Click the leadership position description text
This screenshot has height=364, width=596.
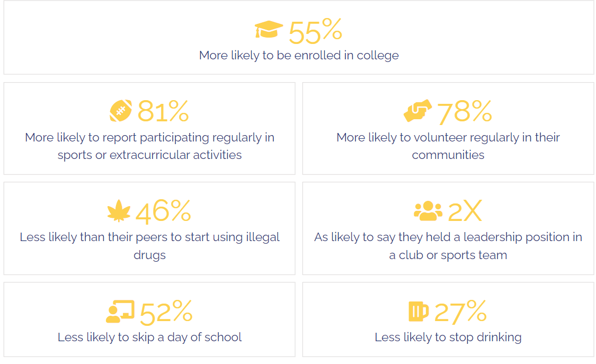pyautogui.click(x=448, y=246)
